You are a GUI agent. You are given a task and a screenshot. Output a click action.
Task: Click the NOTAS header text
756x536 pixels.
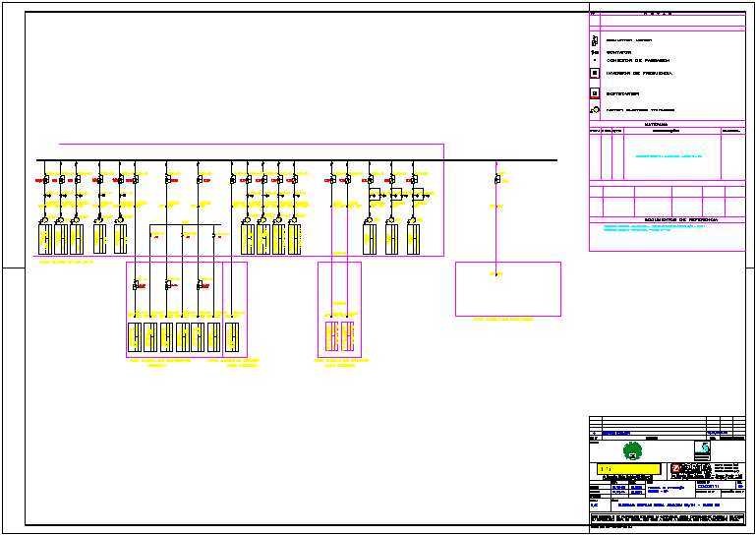point(658,14)
